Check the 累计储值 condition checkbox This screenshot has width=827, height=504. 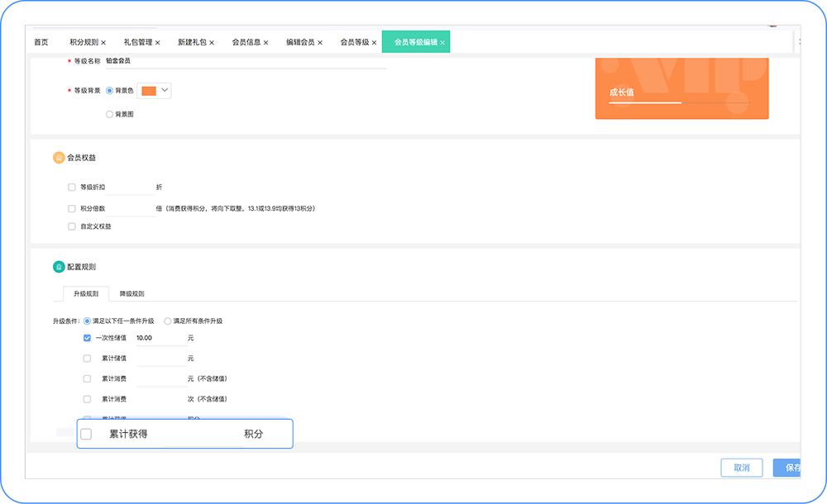coord(86,358)
